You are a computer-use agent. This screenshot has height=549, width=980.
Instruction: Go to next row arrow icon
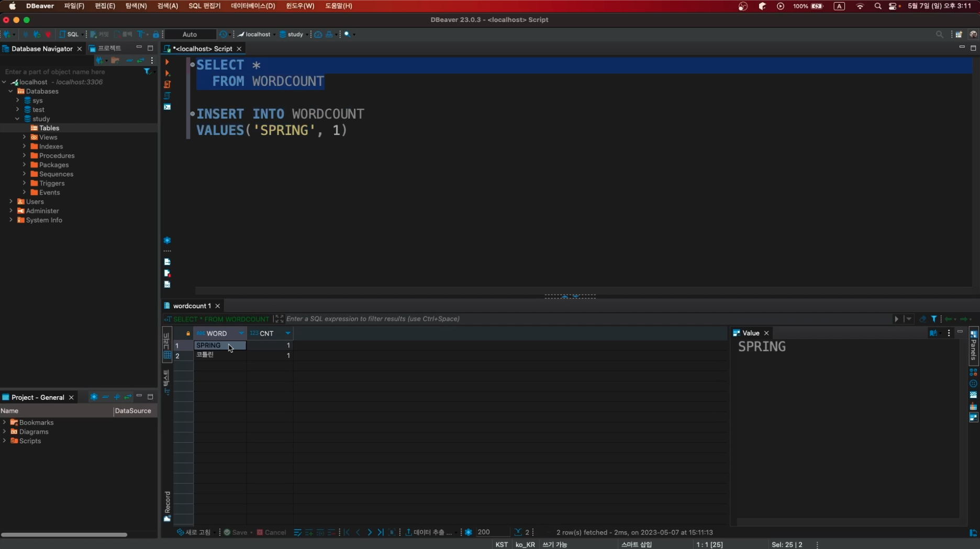point(370,532)
